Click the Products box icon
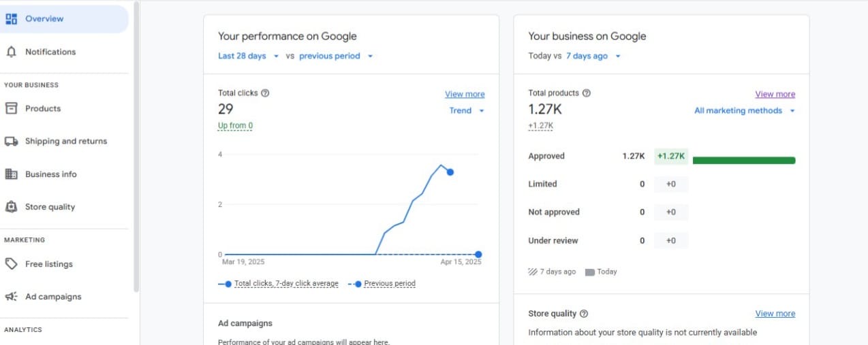Image resolution: width=868 pixels, height=345 pixels. click(x=11, y=108)
